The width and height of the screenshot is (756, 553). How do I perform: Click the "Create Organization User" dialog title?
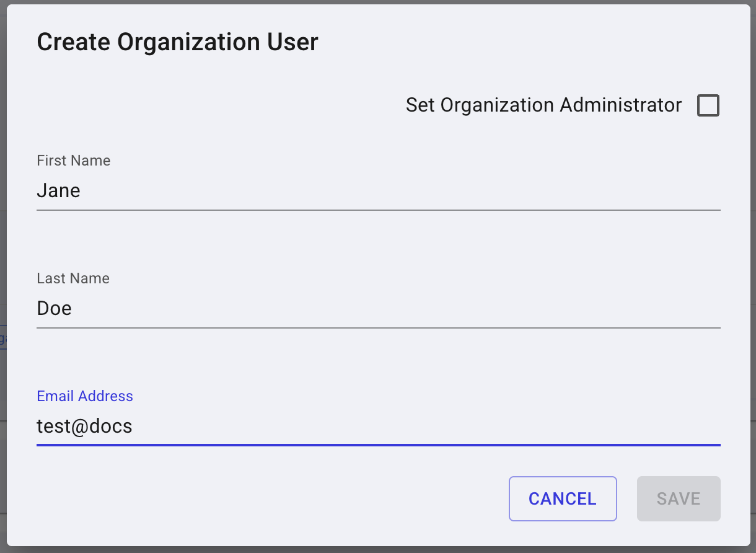(177, 42)
